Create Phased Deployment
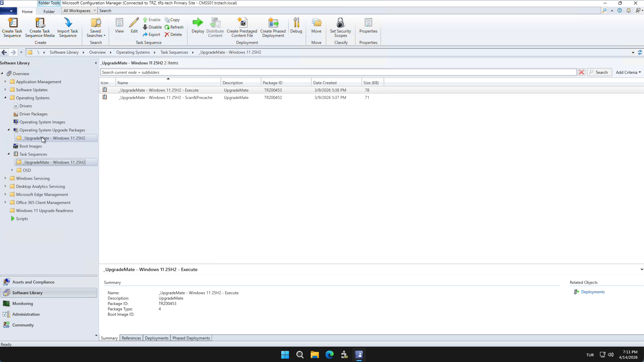This screenshot has height=362, width=644. (x=273, y=27)
